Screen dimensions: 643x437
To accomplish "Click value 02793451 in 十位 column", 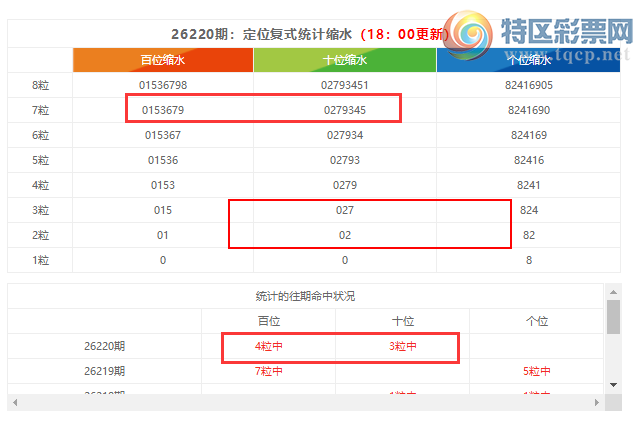I will (x=345, y=85).
